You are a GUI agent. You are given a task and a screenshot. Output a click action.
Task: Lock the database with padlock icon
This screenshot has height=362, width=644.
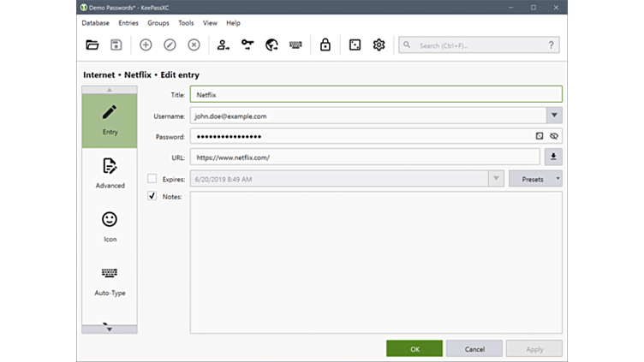click(x=325, y=45)
